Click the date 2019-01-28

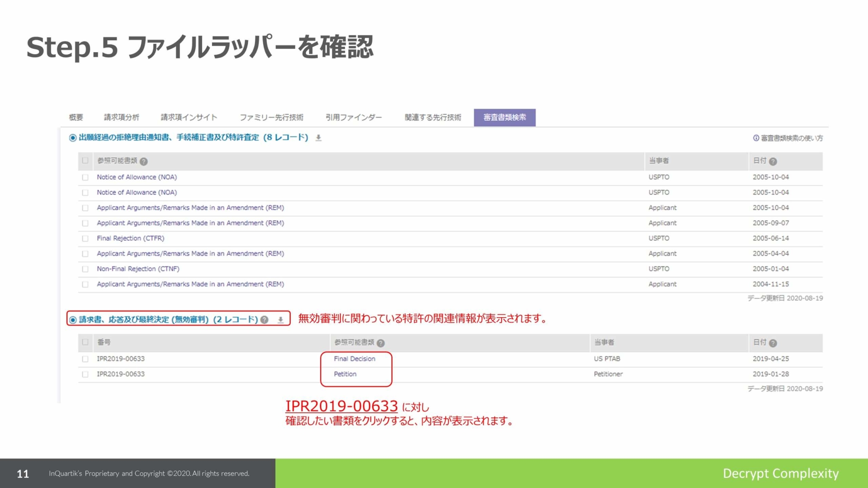(771, 374)
